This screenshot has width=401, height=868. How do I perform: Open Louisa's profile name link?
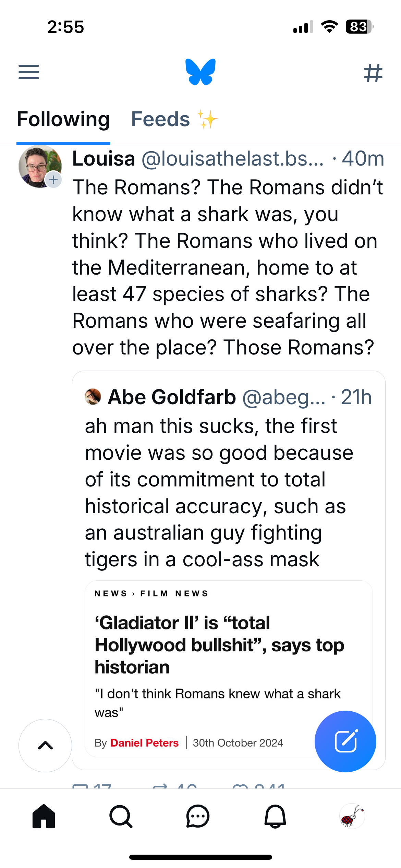pyautogui.click(x=104, y=159)
